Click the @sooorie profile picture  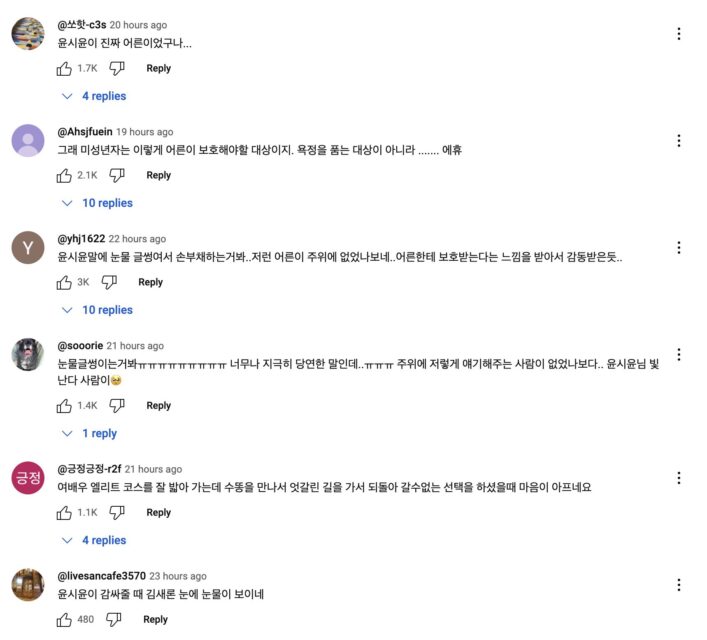(x=28, y=355)
